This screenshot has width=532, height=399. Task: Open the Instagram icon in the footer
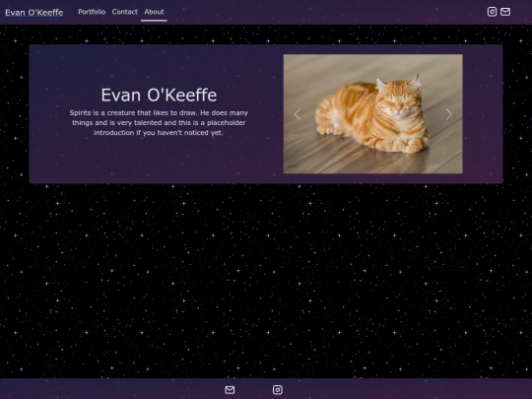click(x=278, y=390)
